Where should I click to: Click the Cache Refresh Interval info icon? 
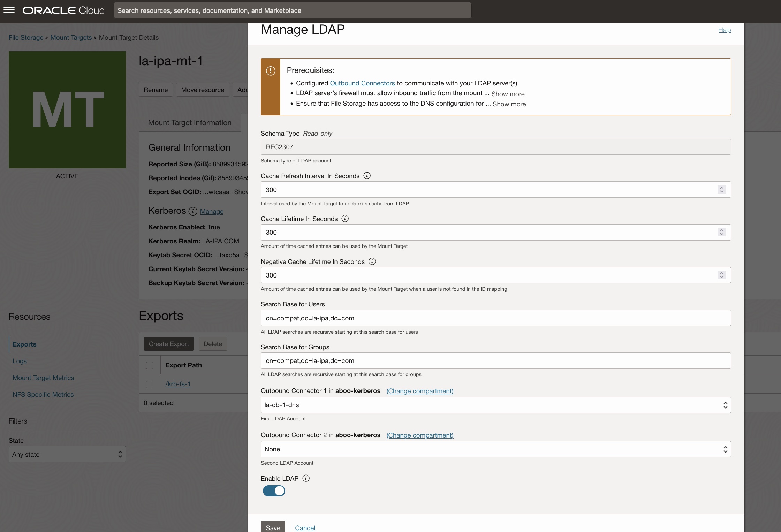click(x=367, y=176)
